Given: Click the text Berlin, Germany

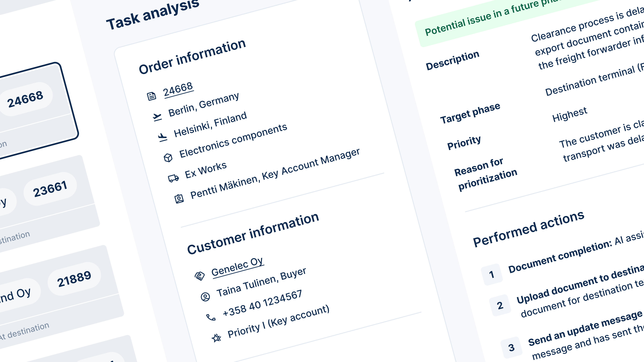Looking at the screenshot, I should pos(204,104).
